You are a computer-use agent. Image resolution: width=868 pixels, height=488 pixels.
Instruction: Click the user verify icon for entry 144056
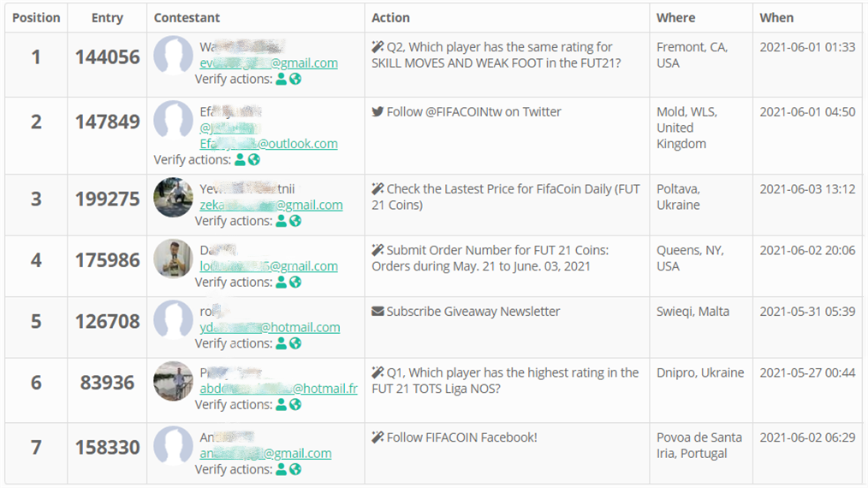(281, 79)
